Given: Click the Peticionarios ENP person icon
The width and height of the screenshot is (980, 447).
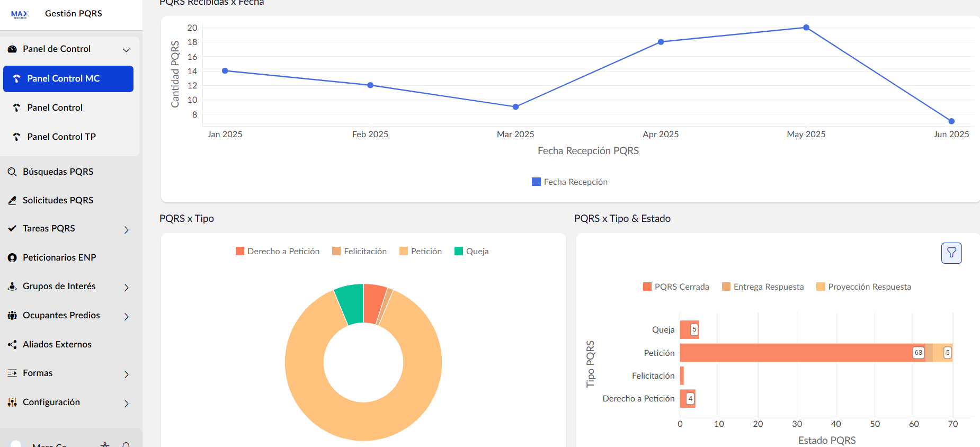Looking at the screenshot, I should point(12,257).
